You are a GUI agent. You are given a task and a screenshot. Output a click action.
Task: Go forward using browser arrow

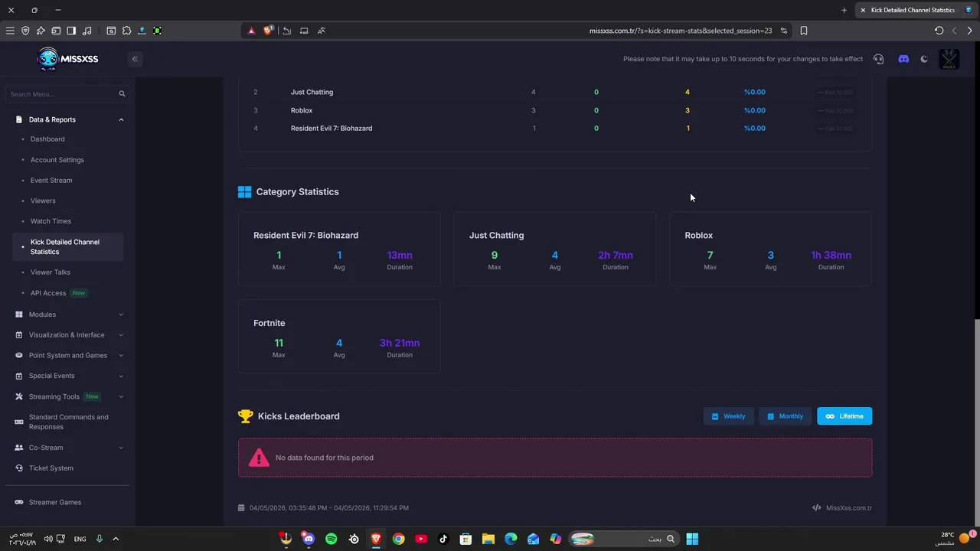tap(970, 31)
